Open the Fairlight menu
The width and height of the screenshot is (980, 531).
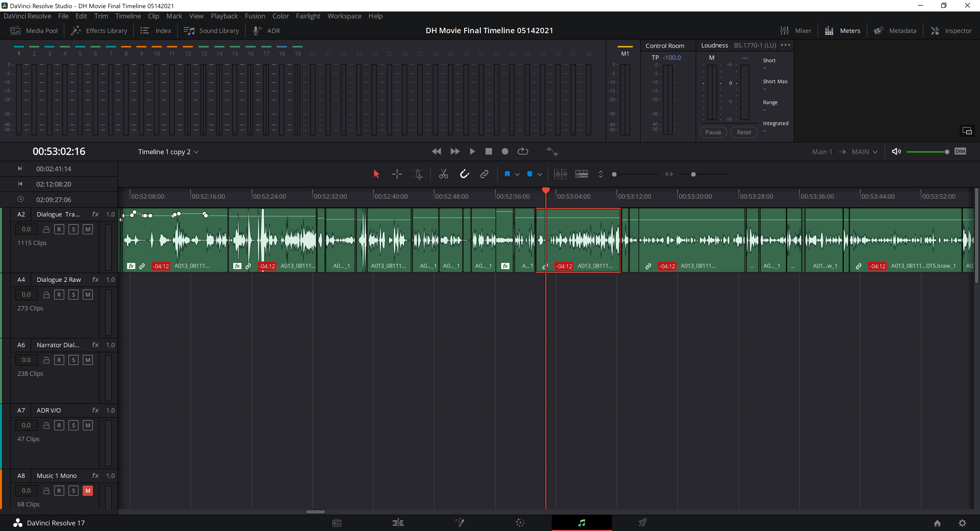[308, 16]
